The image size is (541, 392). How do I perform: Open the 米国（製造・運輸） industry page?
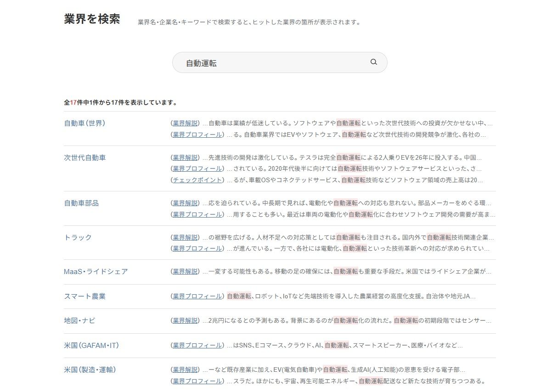[90, 370]
